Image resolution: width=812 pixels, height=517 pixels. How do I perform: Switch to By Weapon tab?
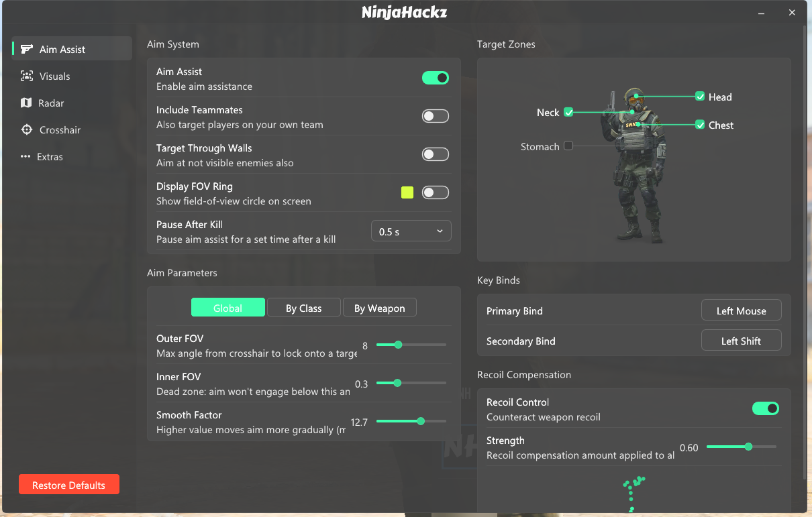point(380,307)
